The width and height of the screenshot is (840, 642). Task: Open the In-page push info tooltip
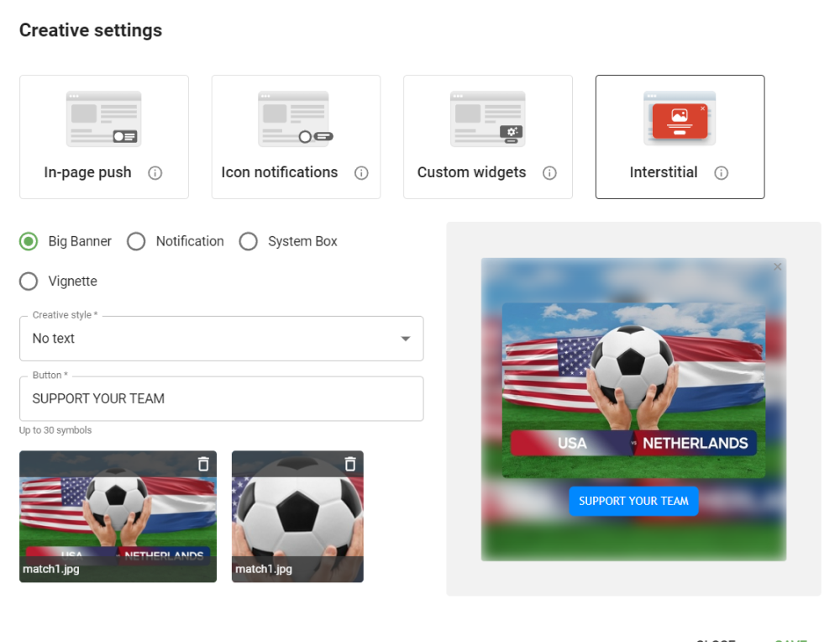point(156,173)
